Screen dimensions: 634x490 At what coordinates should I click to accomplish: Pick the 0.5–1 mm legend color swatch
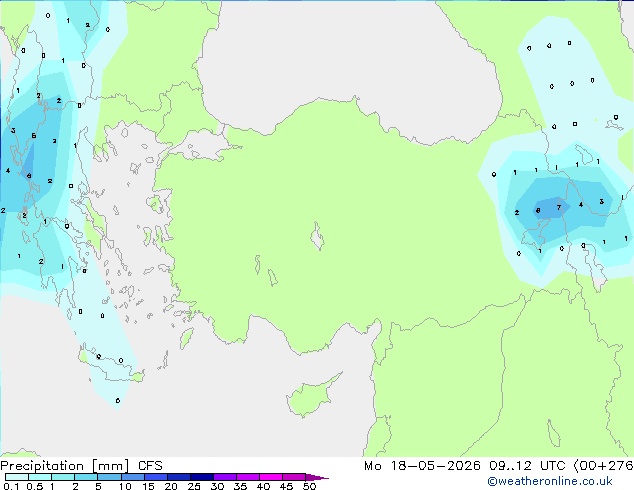[40, 477]
